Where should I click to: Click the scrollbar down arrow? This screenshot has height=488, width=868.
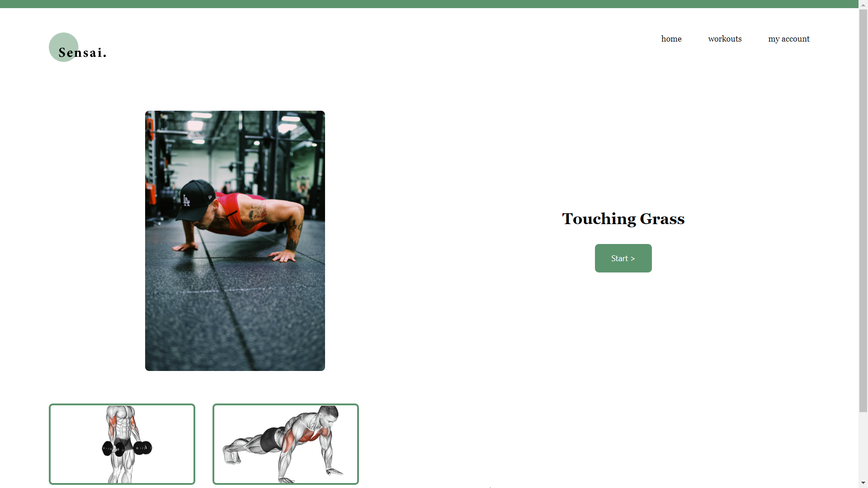tap(863, 483)
